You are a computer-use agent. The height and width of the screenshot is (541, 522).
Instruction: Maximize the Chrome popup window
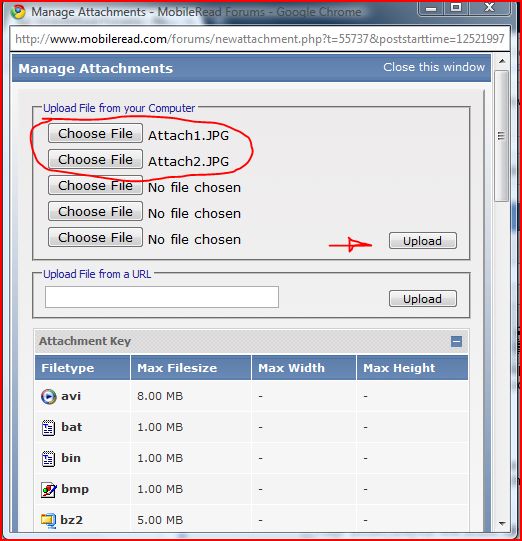(x=456, y=8)
